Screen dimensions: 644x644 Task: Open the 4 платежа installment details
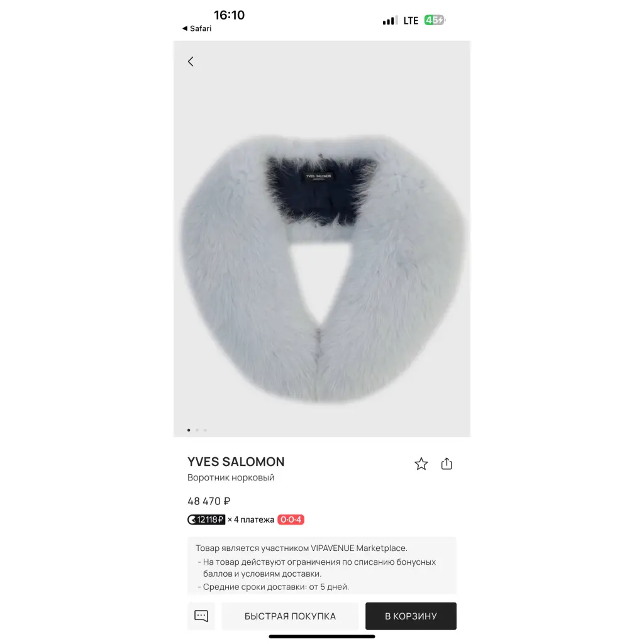coord(250,519)
